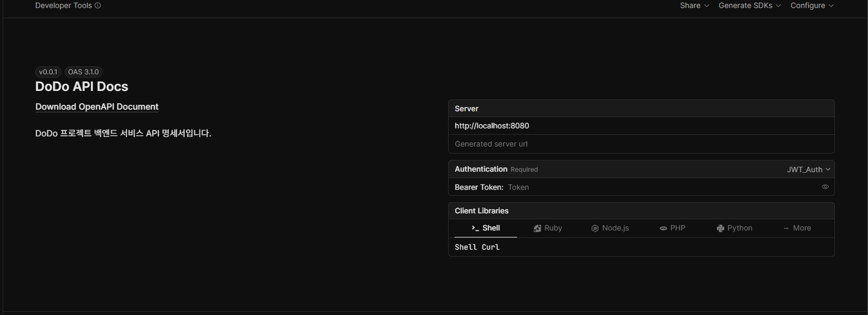This screenshot has height=315, width=868.
Task: Choose the Node.js client library icon
Action: pos(595,228)
